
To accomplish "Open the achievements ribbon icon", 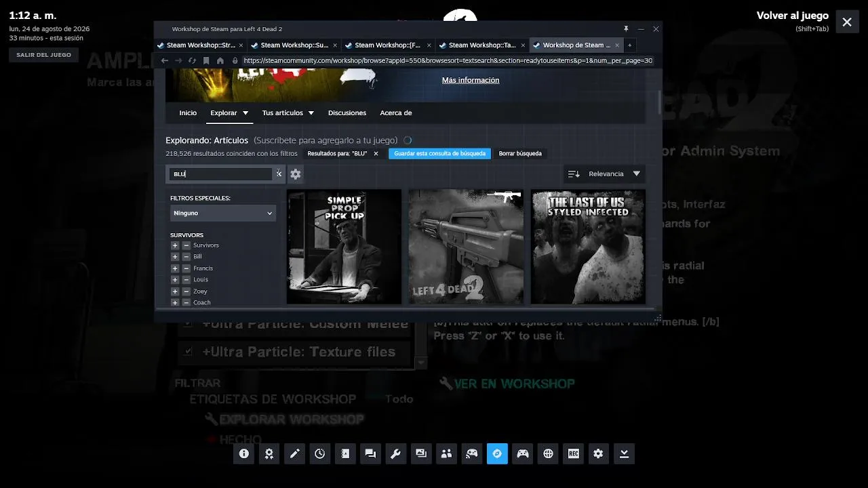I will 269,453.
